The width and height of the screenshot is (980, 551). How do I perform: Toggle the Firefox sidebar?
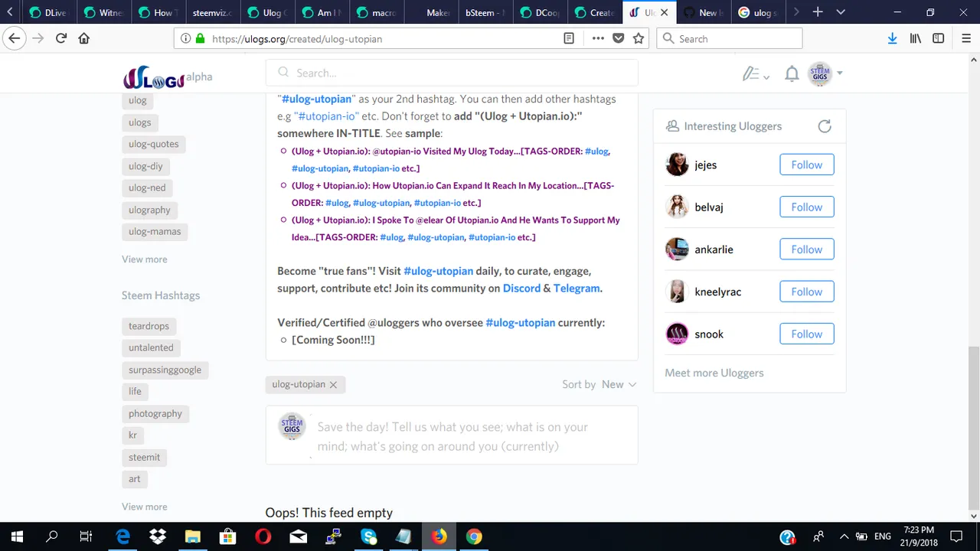(938, 38)
